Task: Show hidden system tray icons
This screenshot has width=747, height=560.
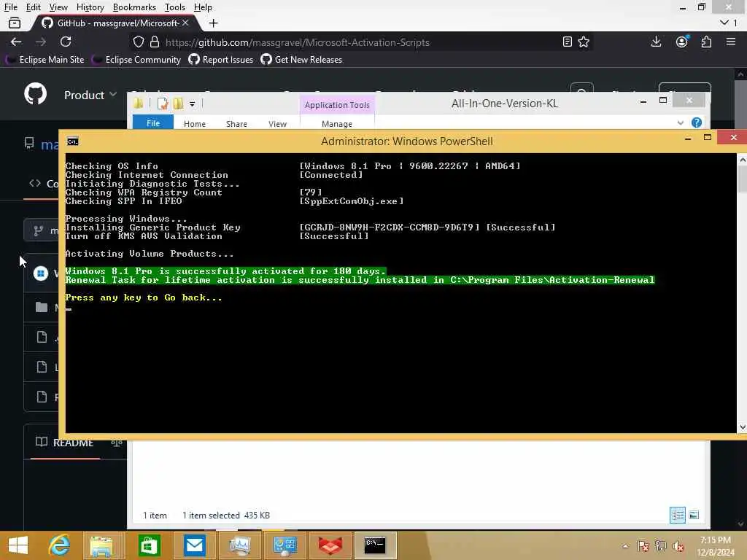Action: 625,546
